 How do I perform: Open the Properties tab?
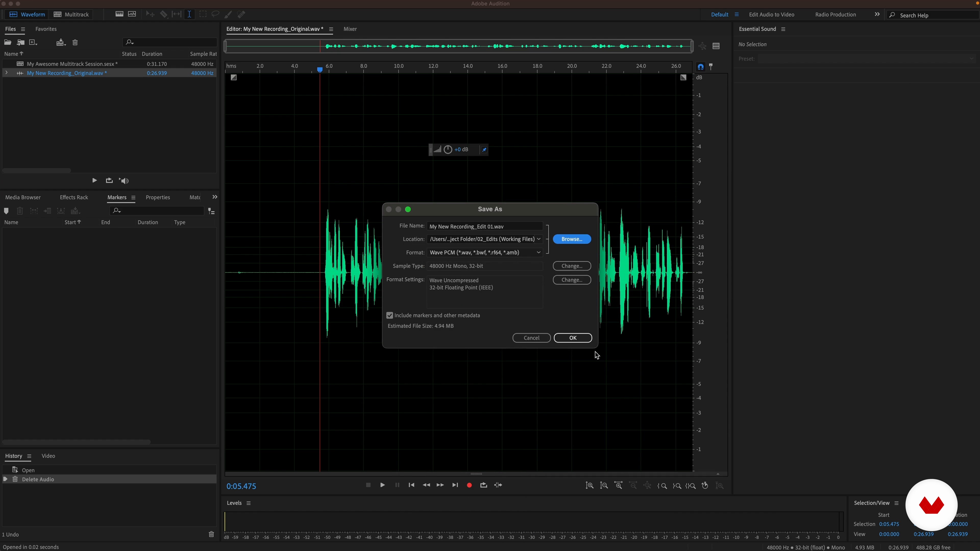point(158,197)
